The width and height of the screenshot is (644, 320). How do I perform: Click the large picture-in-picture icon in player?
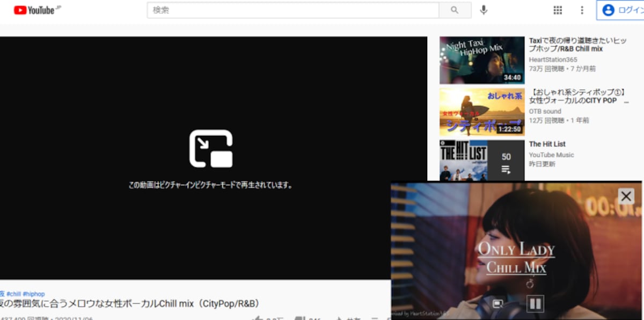tap(211, 149)
